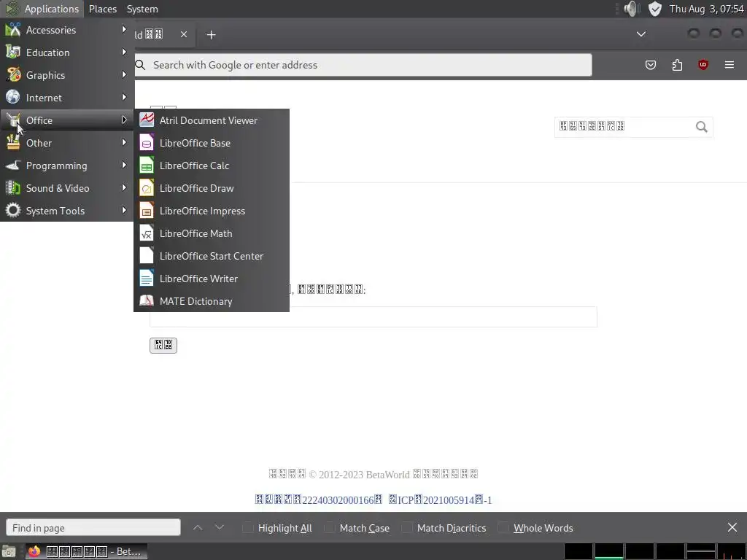Open Firefox extensions puzzle icon

pos(677,65)
